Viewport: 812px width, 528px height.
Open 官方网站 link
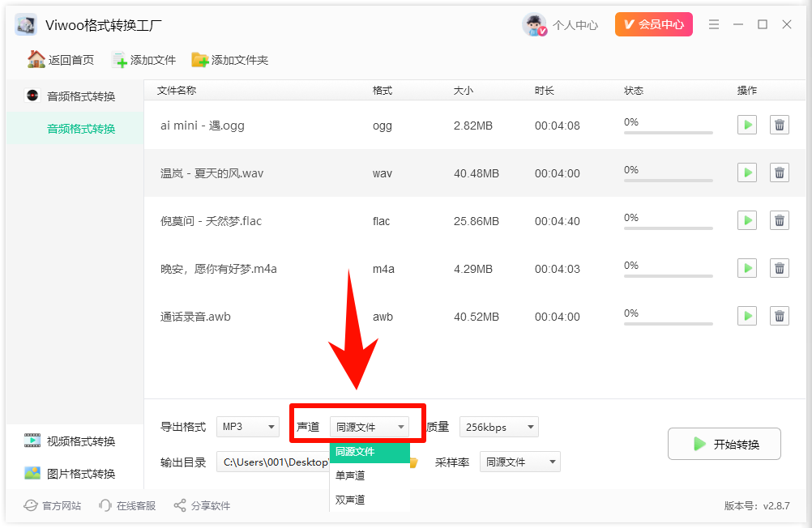click(53, 505)
